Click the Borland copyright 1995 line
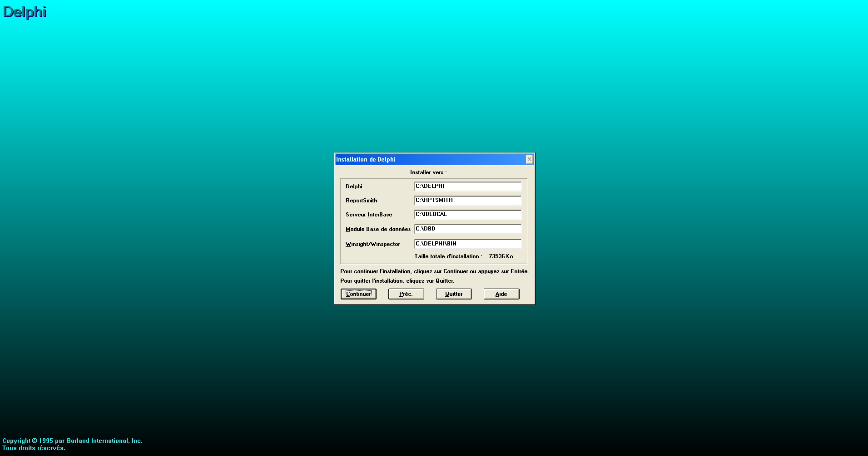Image resolution: width=868 pixels, height=456 pixels. [x=72, y=441]
